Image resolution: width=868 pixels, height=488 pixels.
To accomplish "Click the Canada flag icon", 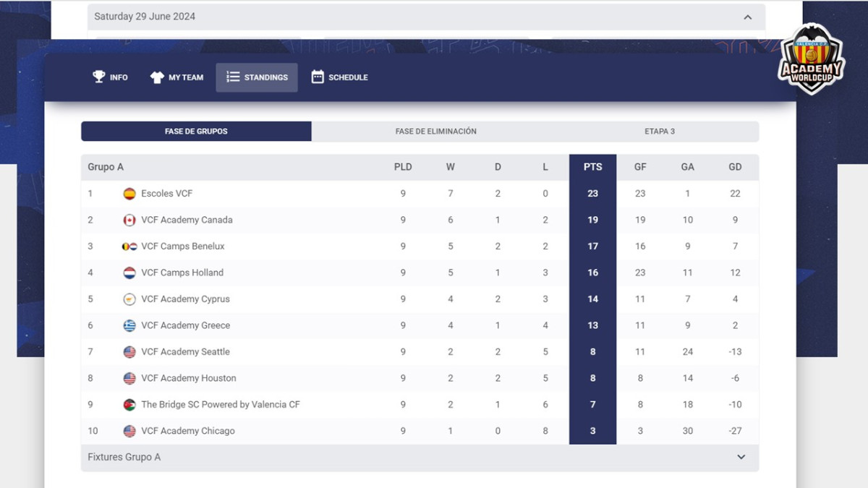I will [129, 220].
